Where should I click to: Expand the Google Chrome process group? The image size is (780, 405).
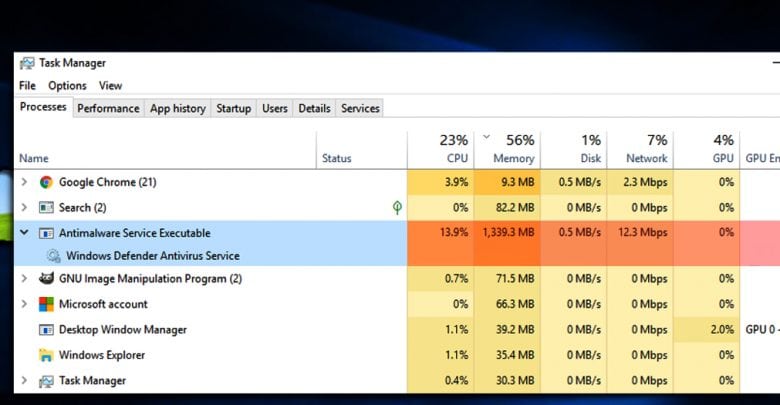pyautogui.click(x=24, y=182)
